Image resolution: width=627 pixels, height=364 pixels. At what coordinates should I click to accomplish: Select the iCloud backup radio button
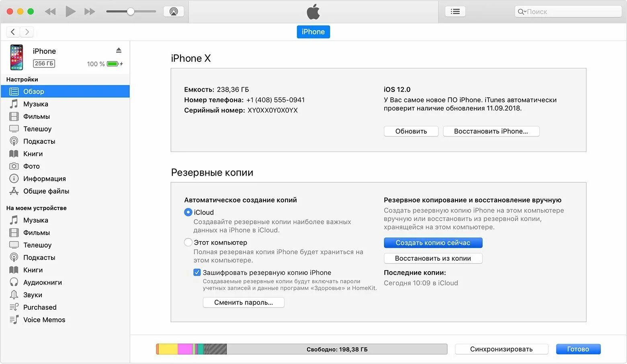[x=188, y=212]
